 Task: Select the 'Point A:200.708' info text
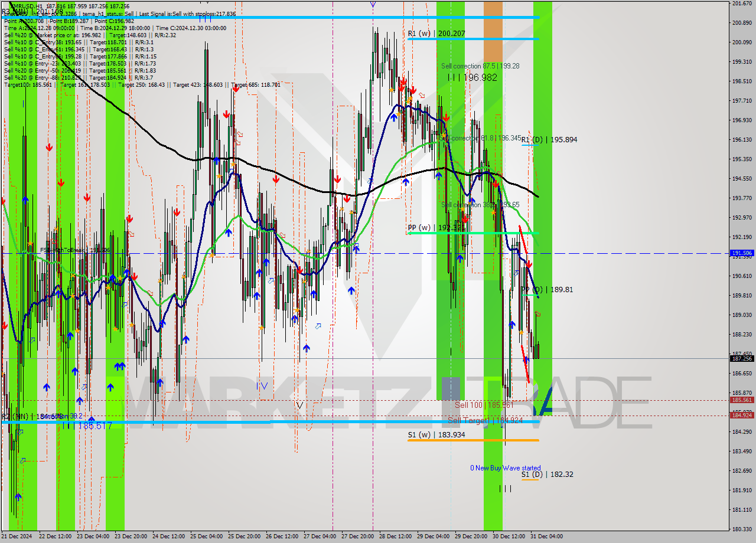tap(24, 21)
